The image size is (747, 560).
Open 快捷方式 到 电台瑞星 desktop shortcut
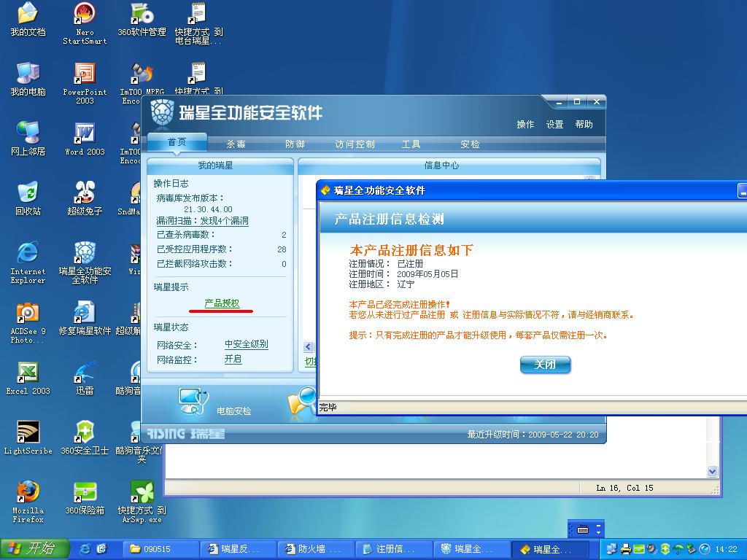(198, 24)
